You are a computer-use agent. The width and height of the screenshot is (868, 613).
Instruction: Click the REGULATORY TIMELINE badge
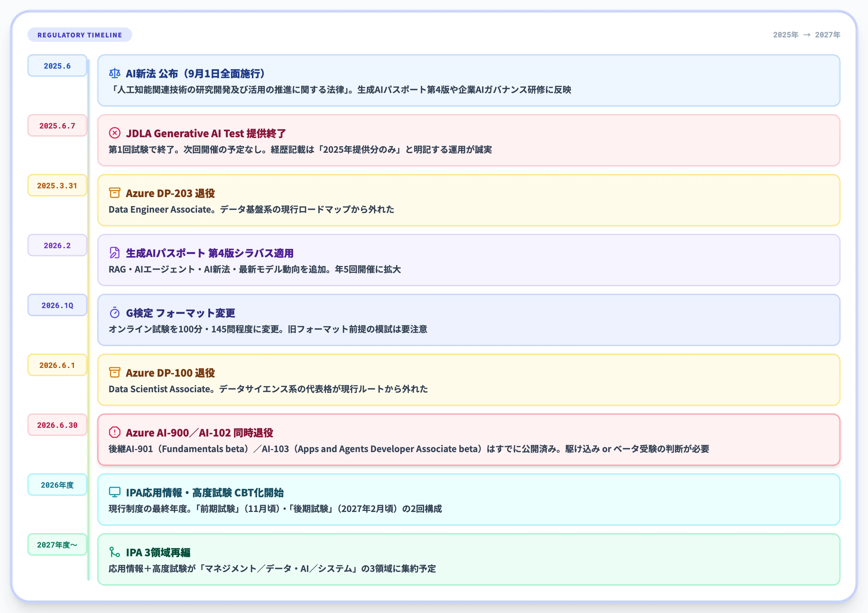click(80, 35)
